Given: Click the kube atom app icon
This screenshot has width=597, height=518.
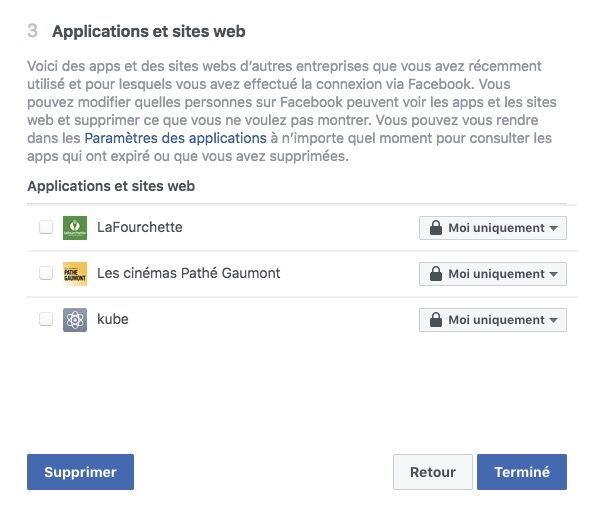Looking at the screenshot, I should tap(75, 320).
